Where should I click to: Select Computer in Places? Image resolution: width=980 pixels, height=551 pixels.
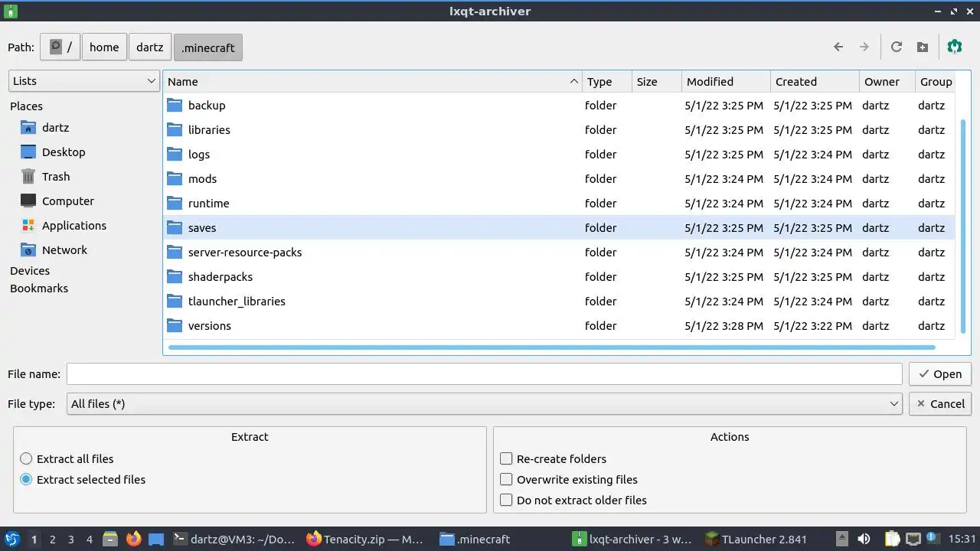point(68,201)
